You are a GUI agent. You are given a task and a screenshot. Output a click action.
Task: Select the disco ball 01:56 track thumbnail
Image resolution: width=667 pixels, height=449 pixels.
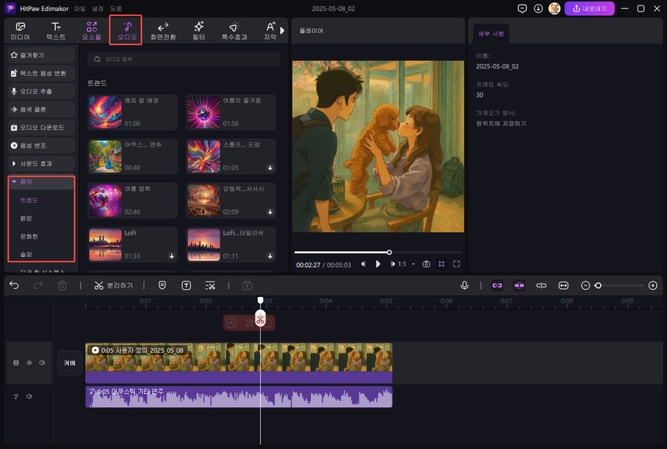click(204, 112)
